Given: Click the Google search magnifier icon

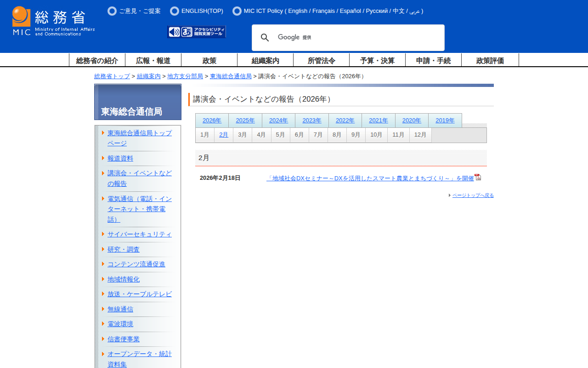Looking at the screenshot, I should [x=265, y=38].
